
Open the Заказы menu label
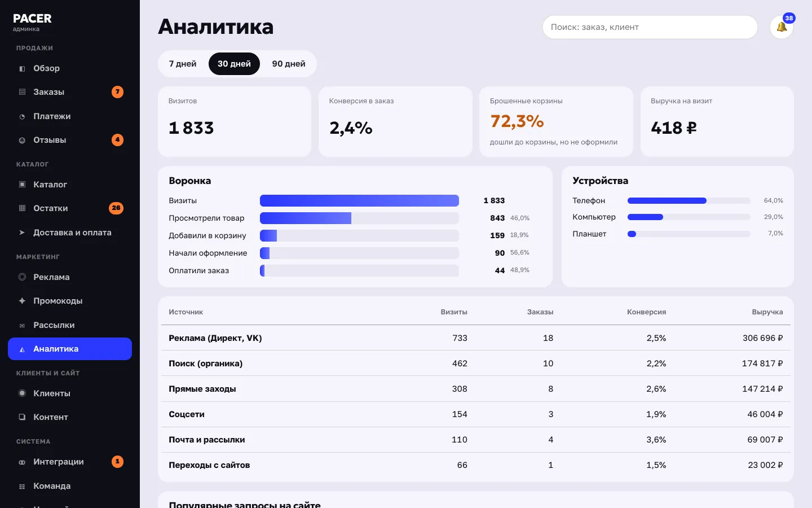pos(48,92)
